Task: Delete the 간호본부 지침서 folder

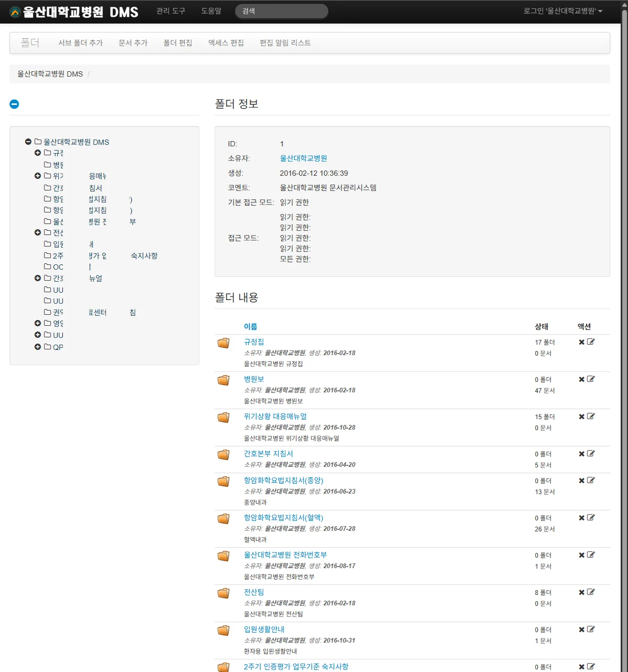Action: point(581,454)
